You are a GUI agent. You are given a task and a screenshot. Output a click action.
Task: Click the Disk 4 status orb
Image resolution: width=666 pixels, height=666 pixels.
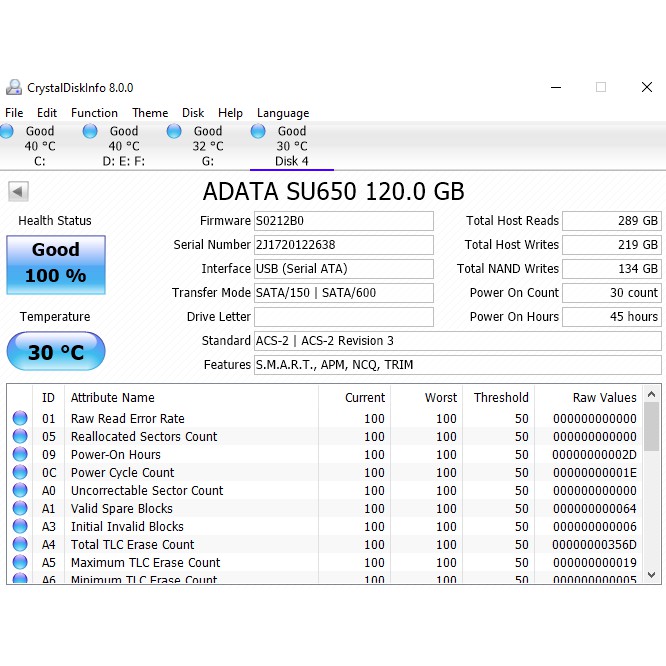[258, 131]
